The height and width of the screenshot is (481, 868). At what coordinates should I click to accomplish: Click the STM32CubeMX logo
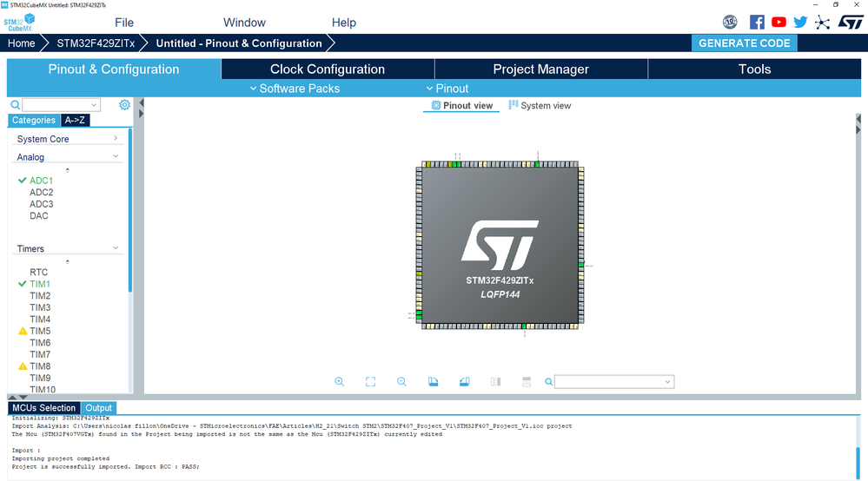(x=19, y=23)
